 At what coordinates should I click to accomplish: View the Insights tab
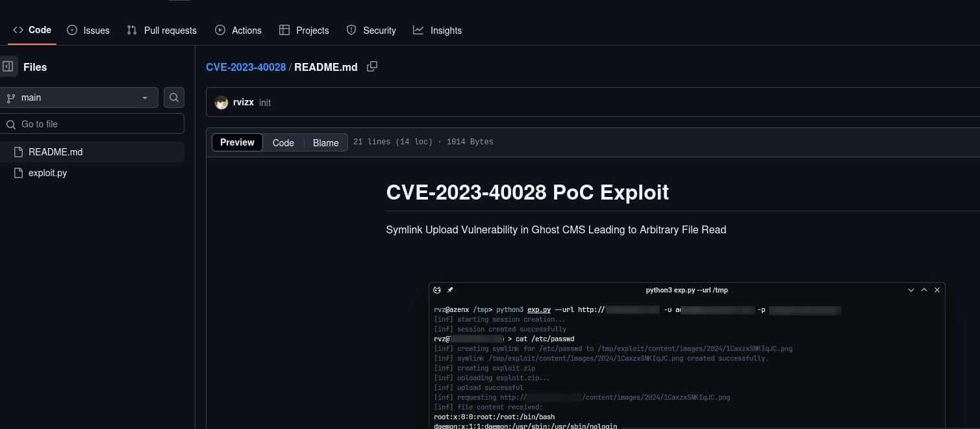pyautogui.click(x=437, y=30)
